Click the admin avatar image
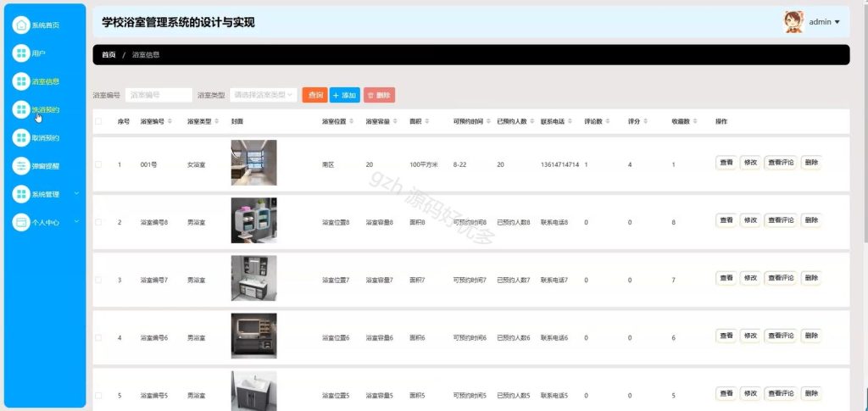Viewport: 868px width, 411px height. click(x=793, y=21)
